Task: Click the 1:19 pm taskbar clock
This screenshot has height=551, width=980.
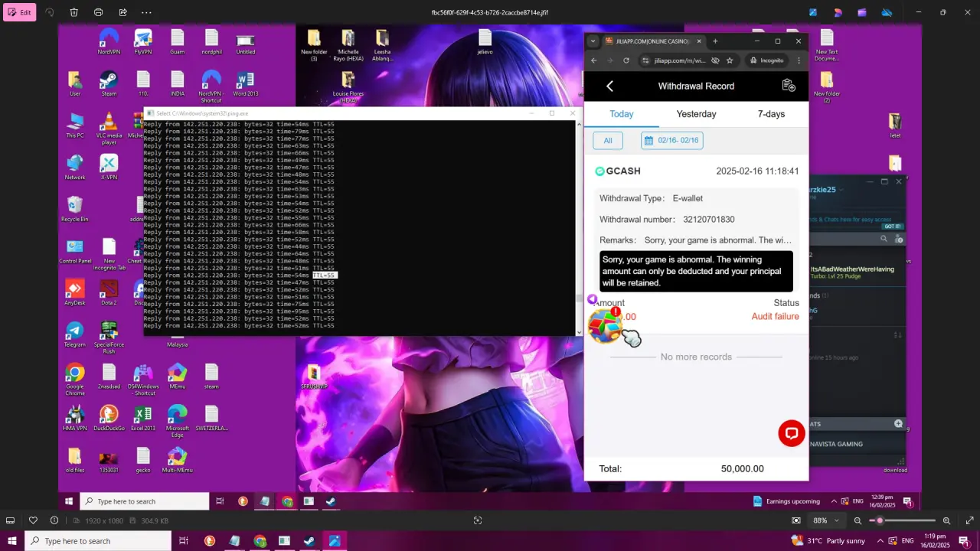Action: point(935,541)
